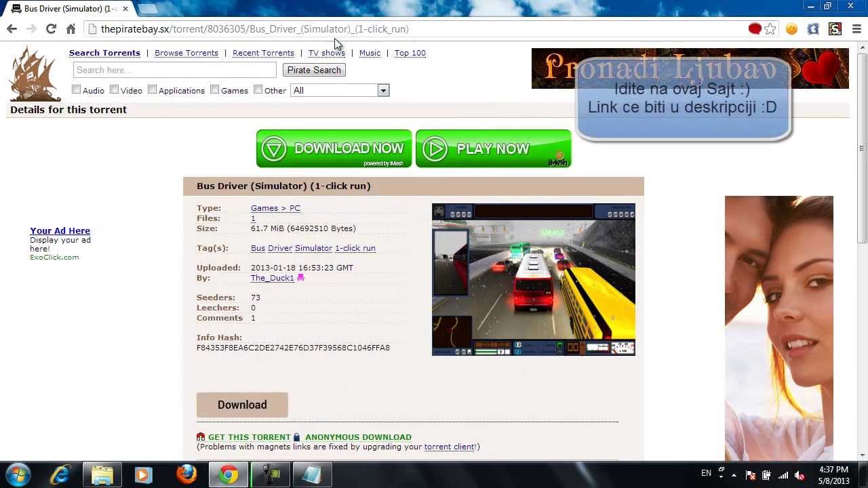The width and height of the screenshot is (868, 488).
Task: Click the Action Center flag tray icon
Action: [751, 475]
